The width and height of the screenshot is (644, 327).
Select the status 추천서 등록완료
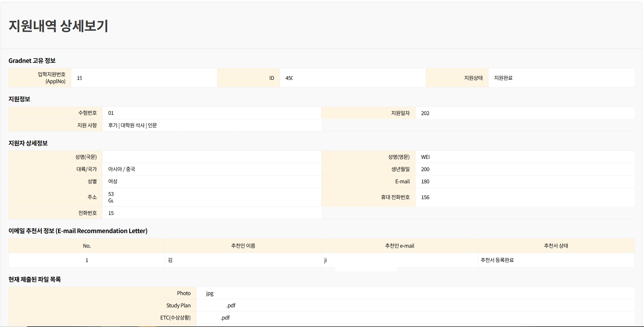coord(497,260)
